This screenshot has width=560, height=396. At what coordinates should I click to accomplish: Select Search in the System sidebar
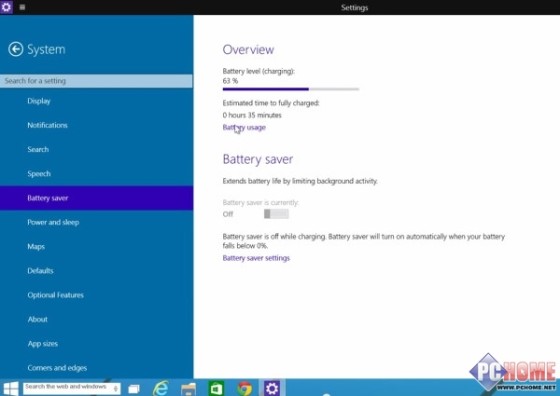pos(96,150)
